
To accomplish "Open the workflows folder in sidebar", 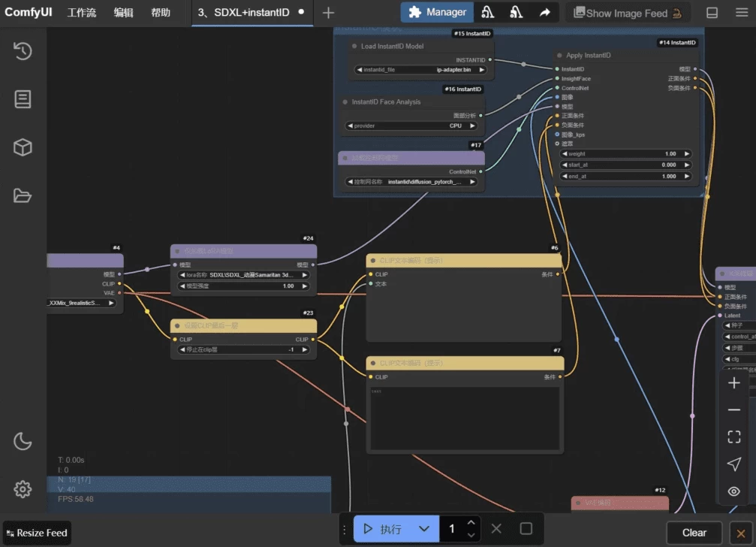I will [23, 195].
